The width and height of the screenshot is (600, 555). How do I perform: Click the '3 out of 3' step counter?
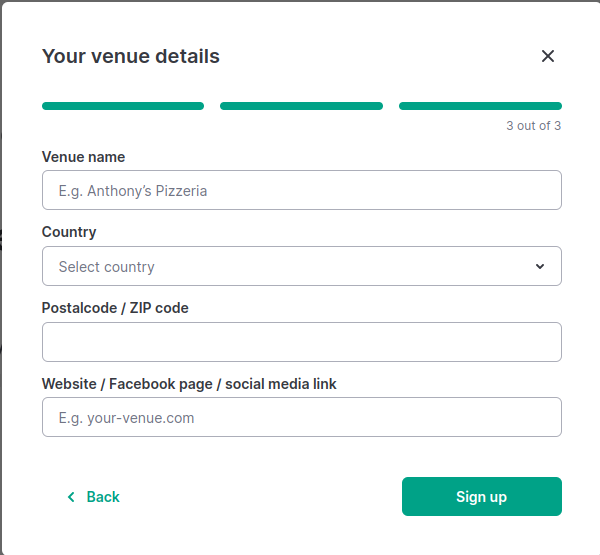pyautogui.click(x=533, y=126)
